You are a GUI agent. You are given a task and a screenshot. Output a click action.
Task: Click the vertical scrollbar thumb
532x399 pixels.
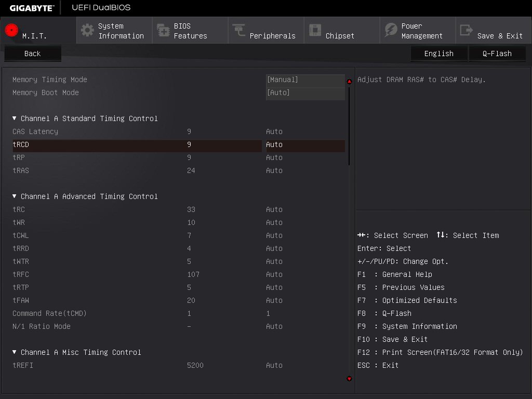pyautogui.click(x=349, y=125)
